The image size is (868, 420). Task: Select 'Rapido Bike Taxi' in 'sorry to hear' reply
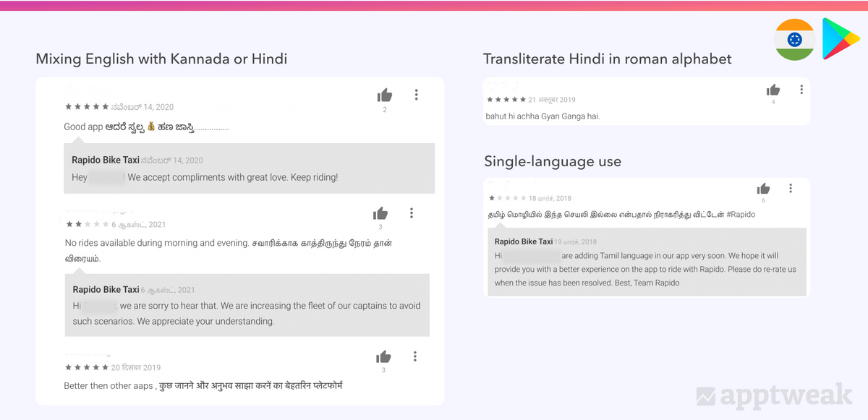coord(106,289)
